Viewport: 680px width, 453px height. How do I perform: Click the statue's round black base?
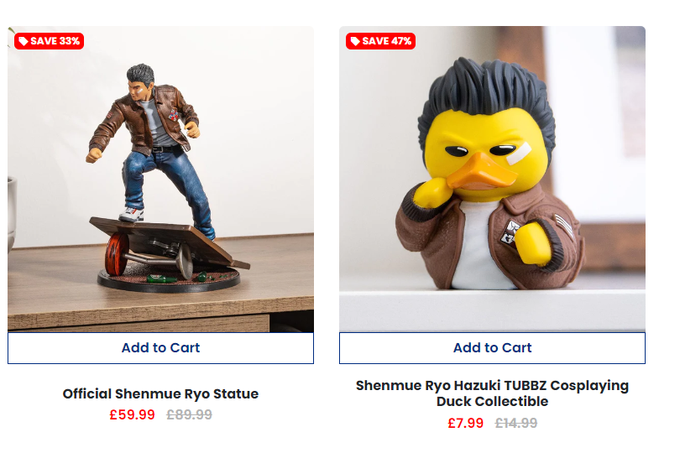168,280
